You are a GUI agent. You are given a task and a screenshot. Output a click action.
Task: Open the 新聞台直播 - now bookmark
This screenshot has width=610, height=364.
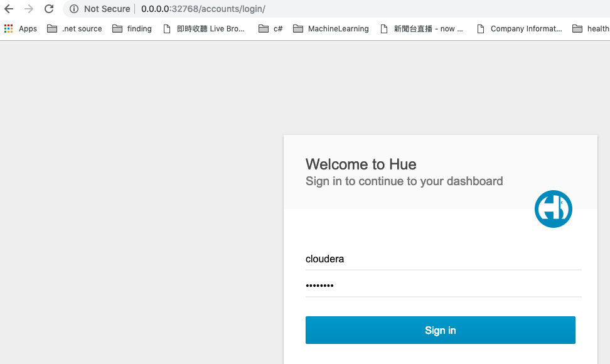coord(422,29)
